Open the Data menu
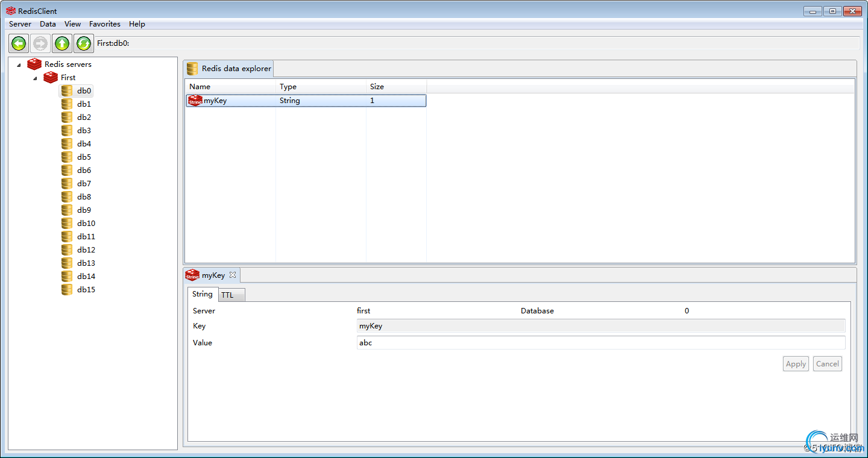 pyautogui.click(x=48, y=24)
